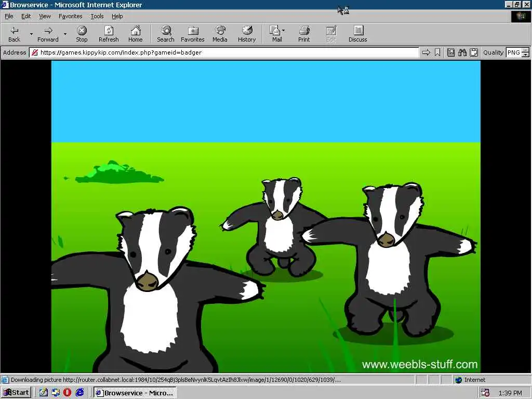The image size is (532, 399).
Task: Open the Discuss toolbar button
Action: (x=357, y=34)
